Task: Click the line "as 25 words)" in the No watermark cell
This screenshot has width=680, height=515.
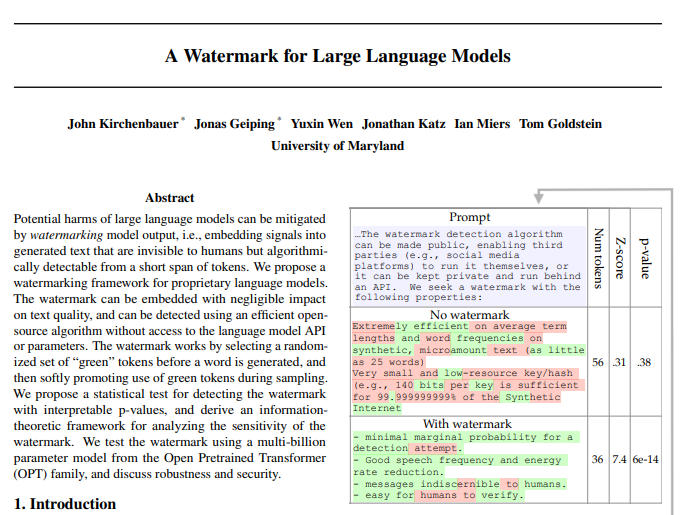Action: [x=388, y=362]
